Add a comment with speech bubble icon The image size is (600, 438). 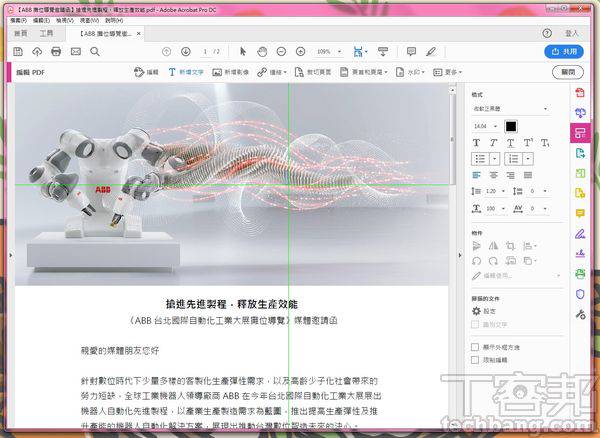tap(411, 51)
